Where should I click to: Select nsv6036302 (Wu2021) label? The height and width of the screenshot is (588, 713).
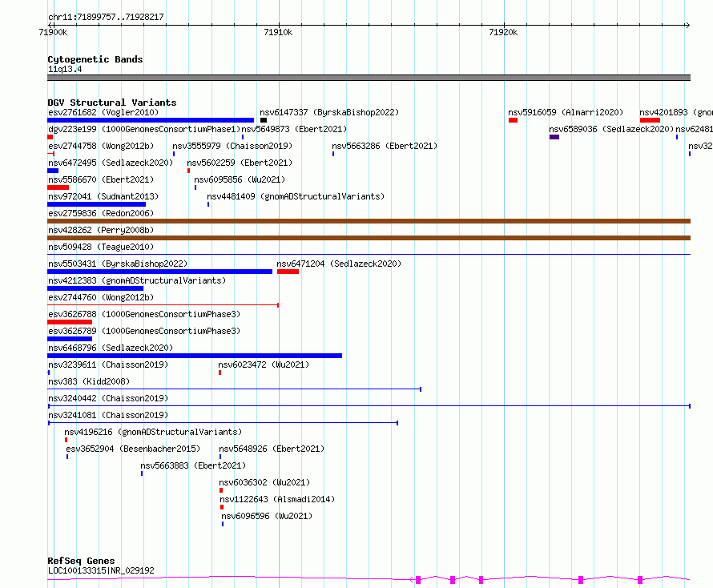coord(264,482)
